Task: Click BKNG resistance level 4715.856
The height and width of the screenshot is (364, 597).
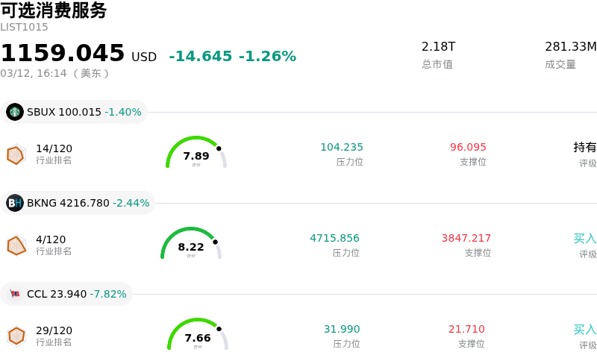Action: click(x=334, y=238)
